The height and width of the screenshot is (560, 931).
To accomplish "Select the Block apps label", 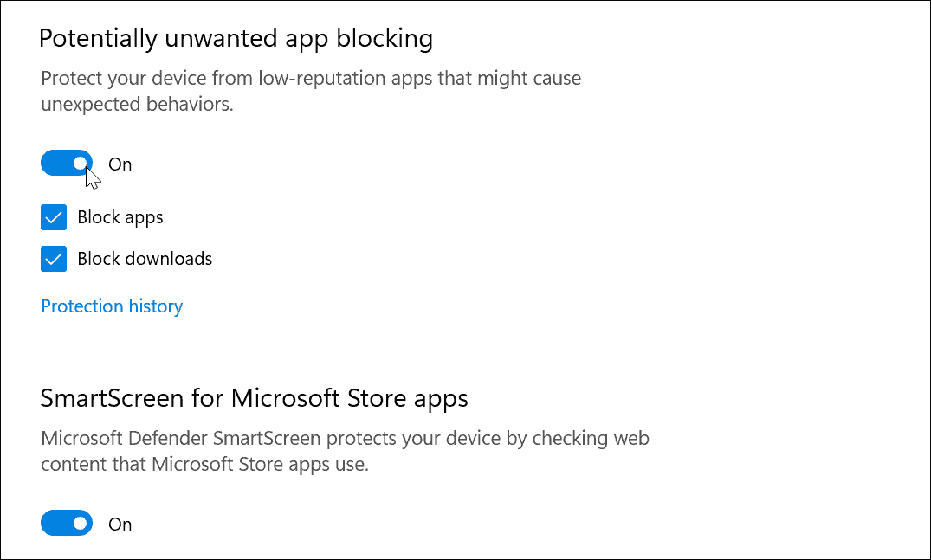I will coord(119,217).
